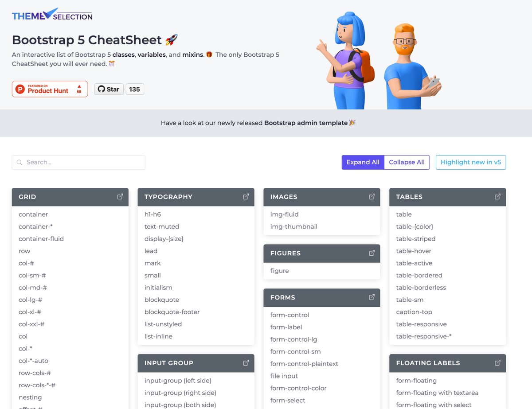Click the GitHub Star button
This screenshot has height=409, width=532.
(x=109, y=89)
